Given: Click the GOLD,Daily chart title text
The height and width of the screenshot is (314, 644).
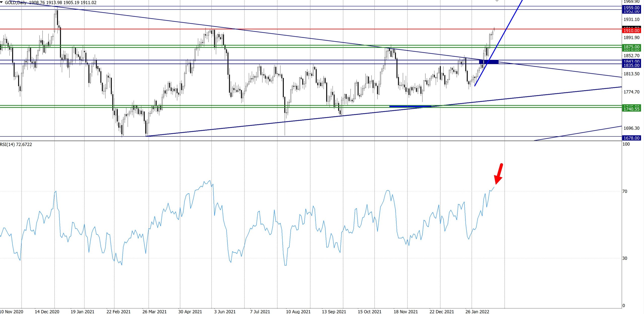Looking at the screenshot, I should [16, 3].
